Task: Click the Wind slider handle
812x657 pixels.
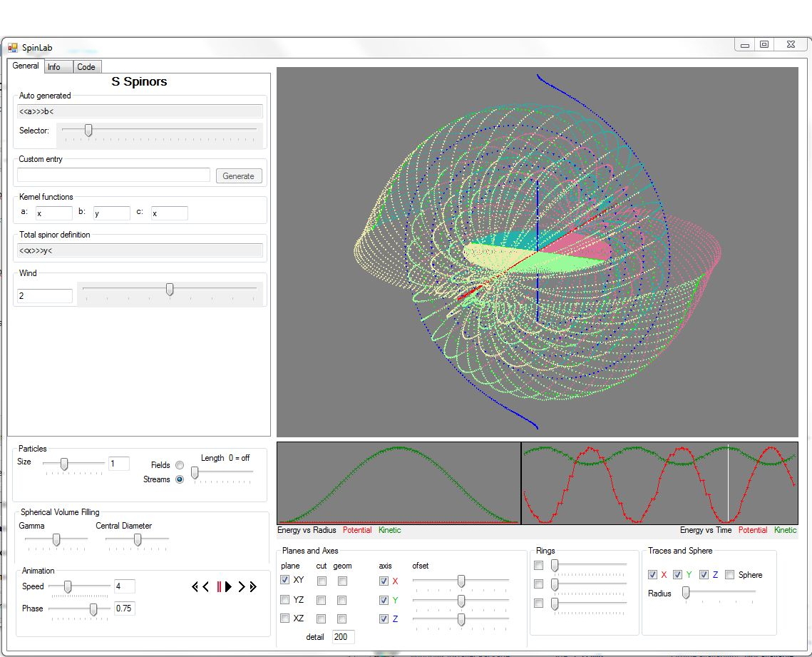Action: 170,289
